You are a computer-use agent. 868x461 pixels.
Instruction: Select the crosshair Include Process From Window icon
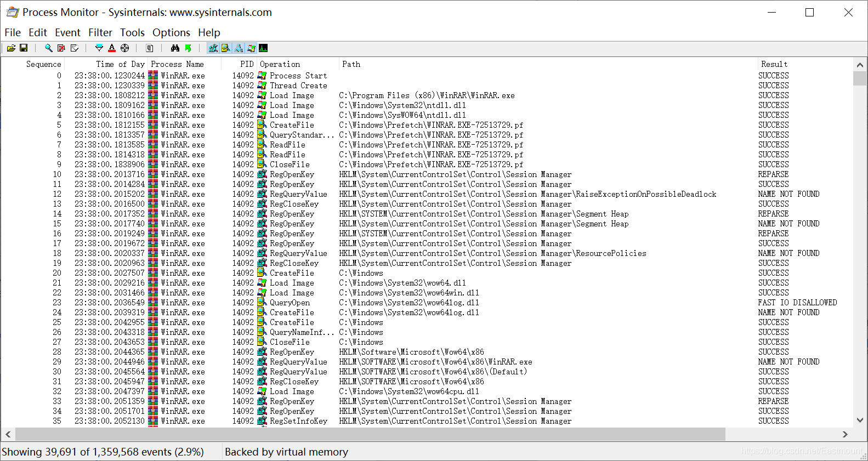[x=125, y=48]
